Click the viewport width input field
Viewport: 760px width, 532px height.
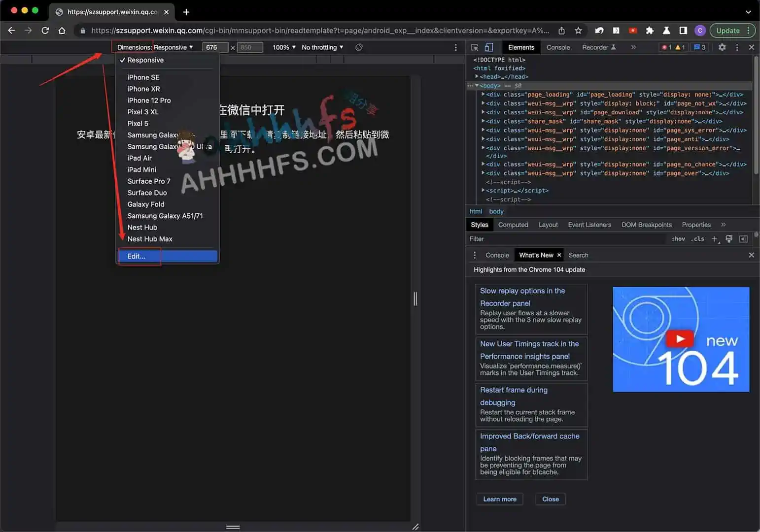pos(214,47)
